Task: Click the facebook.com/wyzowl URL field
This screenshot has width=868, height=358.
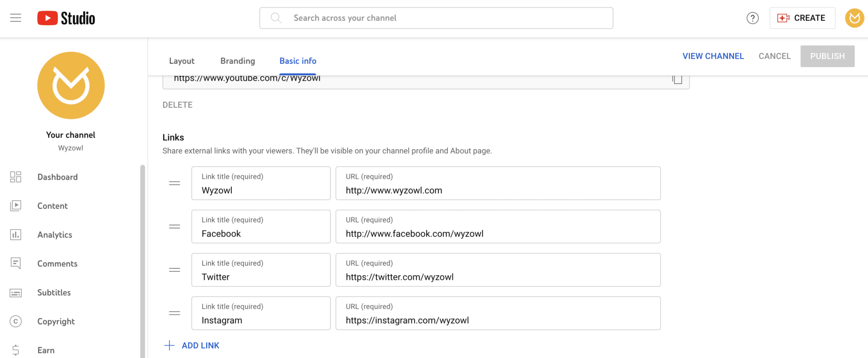Action: 498,227
